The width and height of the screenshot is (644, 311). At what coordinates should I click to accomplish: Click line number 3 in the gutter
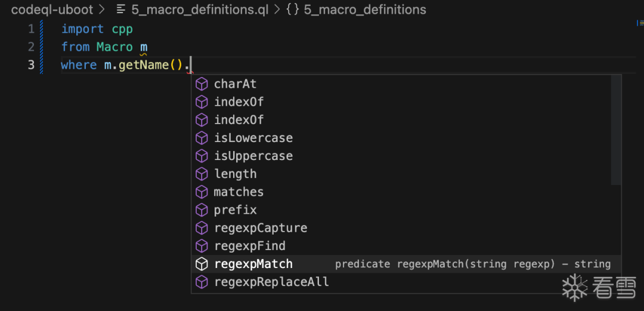pyautogui.click(x=31, y=65)
